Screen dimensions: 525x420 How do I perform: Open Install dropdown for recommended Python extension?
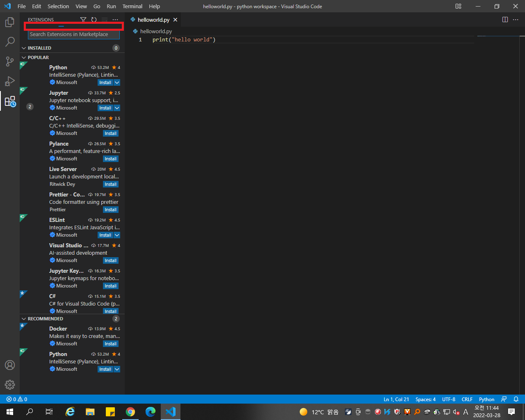(x=117, y=369)
